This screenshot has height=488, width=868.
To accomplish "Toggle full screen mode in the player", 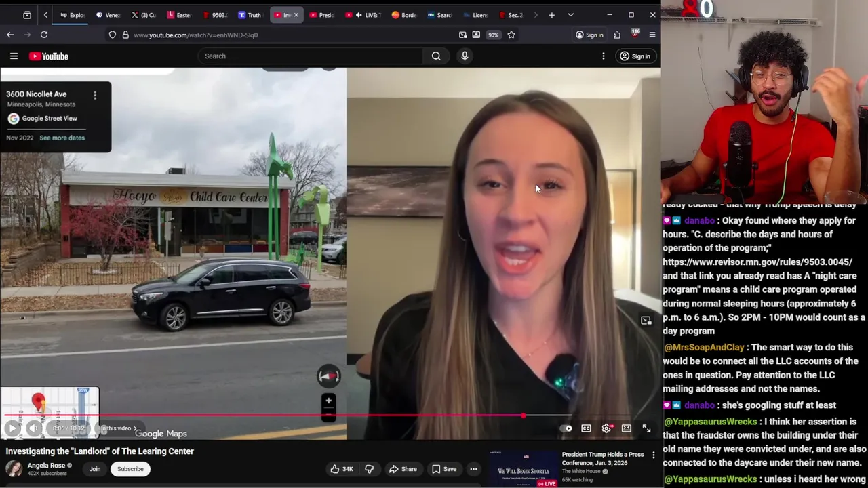I will point(646,428).
